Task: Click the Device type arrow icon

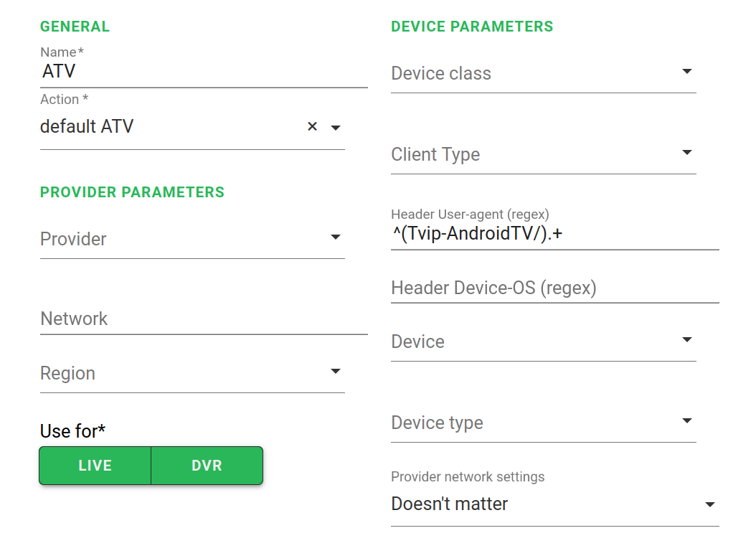Action: [686, 421]
